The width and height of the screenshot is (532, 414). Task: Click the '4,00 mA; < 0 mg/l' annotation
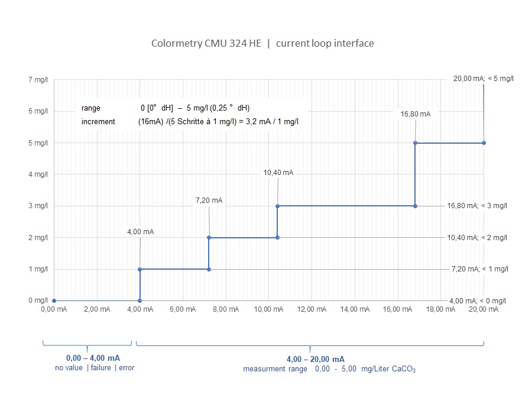point(476,300)
